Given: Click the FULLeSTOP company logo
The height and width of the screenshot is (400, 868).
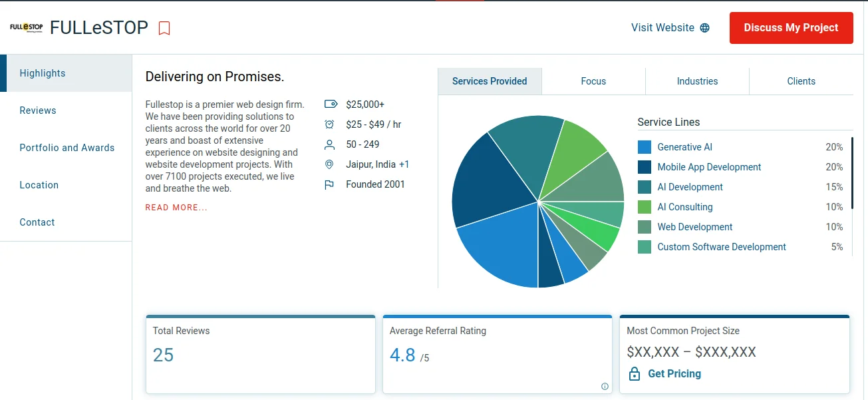Looking at the screenshot, I should 27,28.
